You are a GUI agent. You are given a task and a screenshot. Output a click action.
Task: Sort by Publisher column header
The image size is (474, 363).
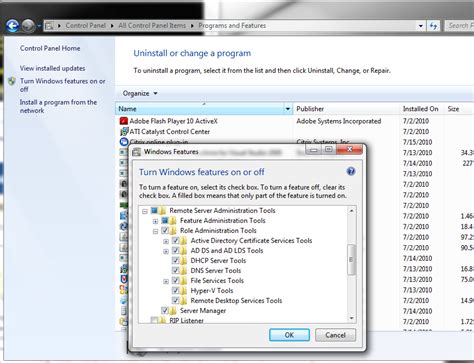pyautogui.click(x=346, y=109)
